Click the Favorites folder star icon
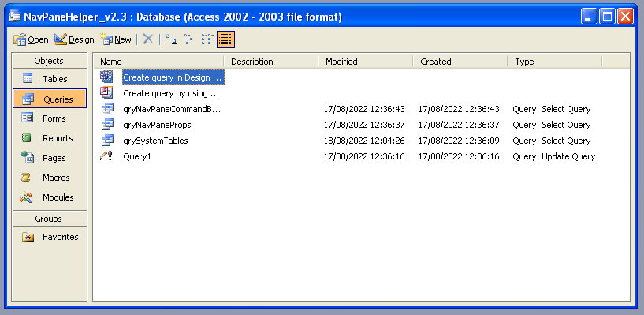 click(x=28, y=237)
